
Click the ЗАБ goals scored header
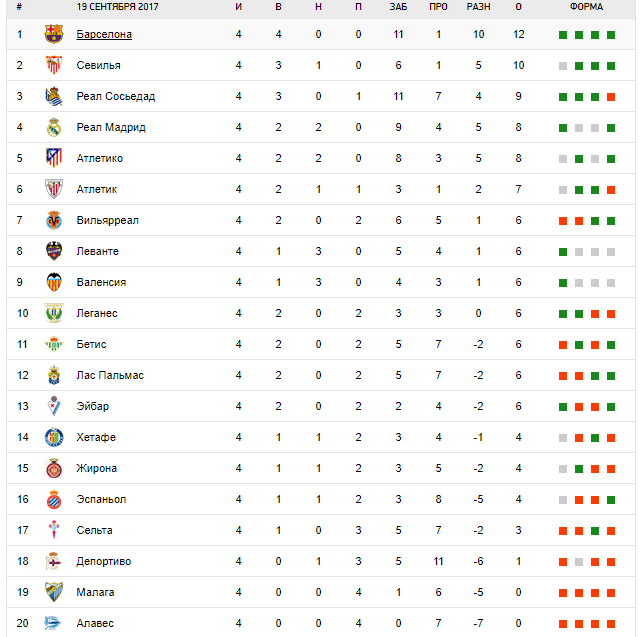coord(398,6)
